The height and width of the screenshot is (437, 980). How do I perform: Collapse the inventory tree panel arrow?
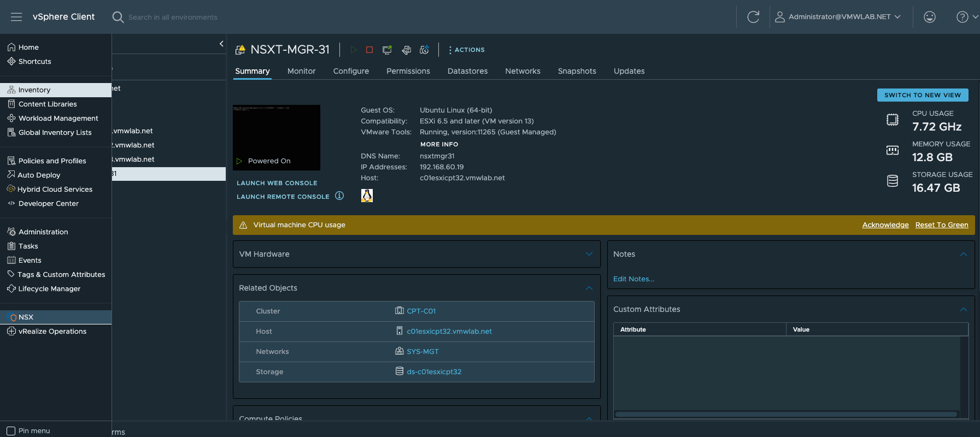point(221,44)
